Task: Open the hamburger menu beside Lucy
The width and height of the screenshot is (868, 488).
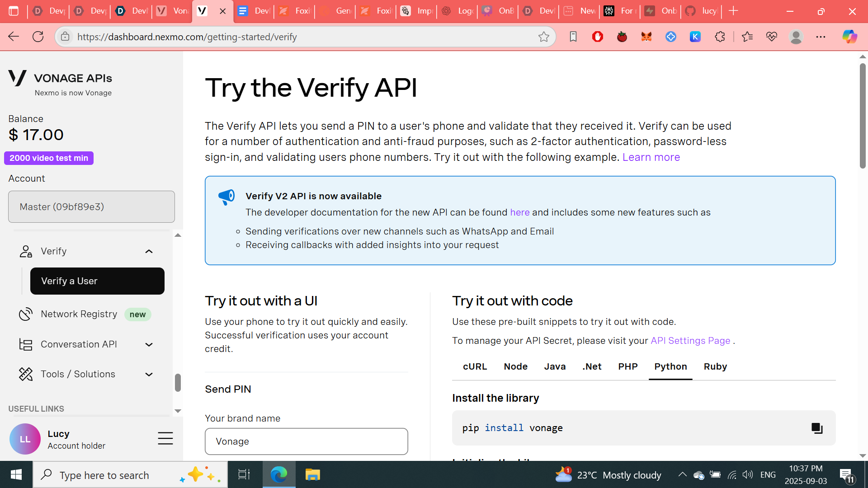Action: click(x=165, y=438)
